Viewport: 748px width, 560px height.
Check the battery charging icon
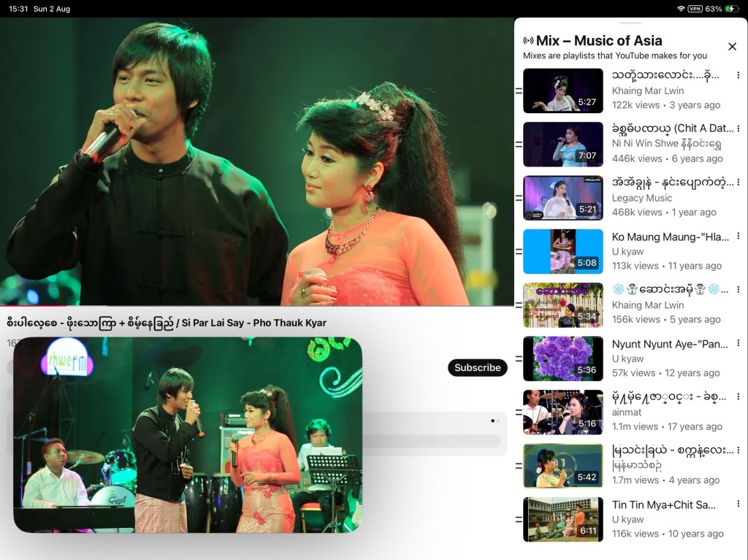pos(730,9)
